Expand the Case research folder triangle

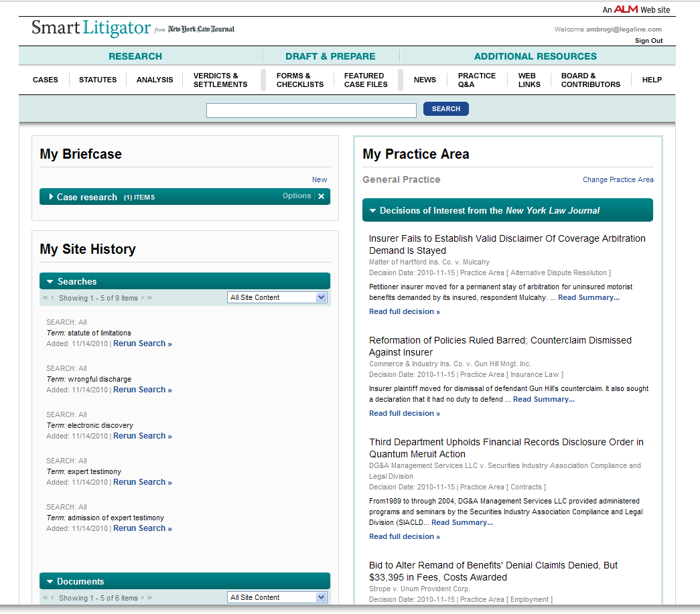coord(51,197)
